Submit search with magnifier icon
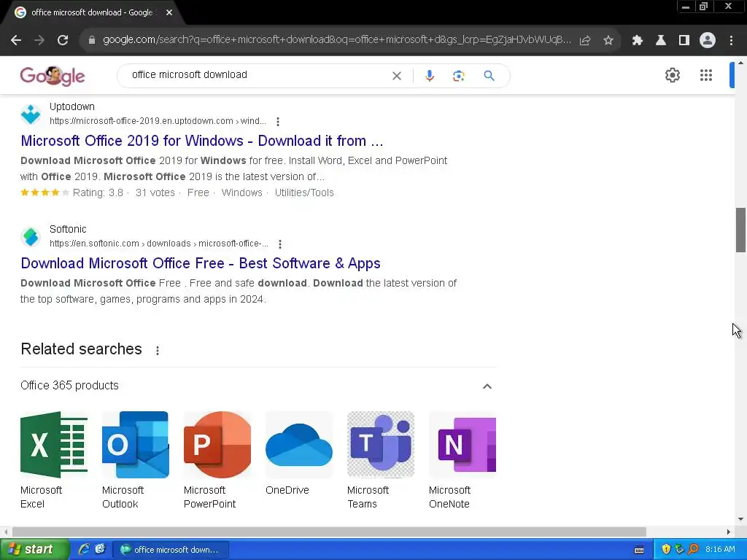 pos(489,76)
